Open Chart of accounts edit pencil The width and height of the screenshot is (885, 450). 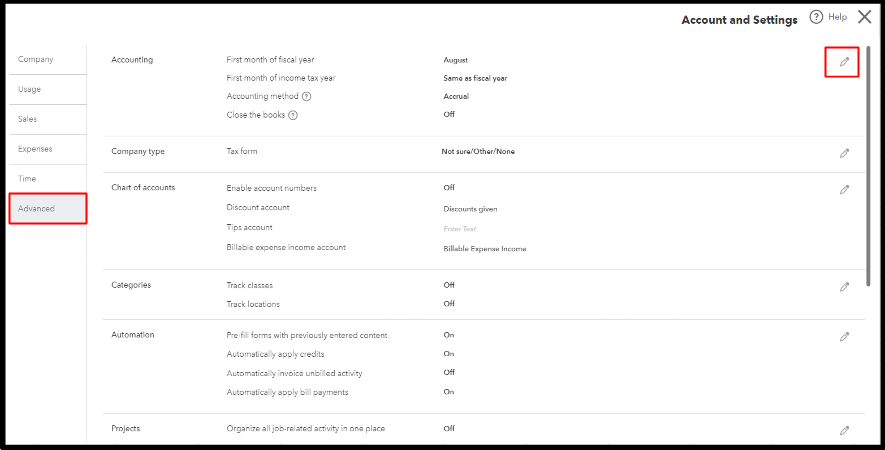844,190
